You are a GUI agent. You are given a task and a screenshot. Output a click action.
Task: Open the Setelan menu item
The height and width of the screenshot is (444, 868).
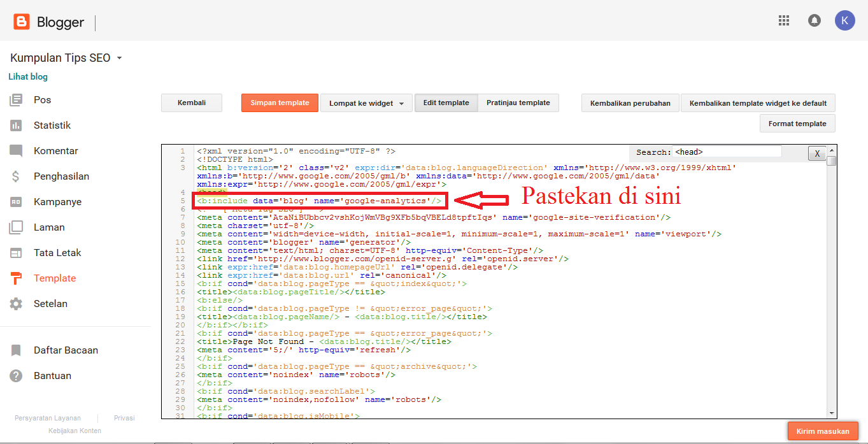pos(50,304)
